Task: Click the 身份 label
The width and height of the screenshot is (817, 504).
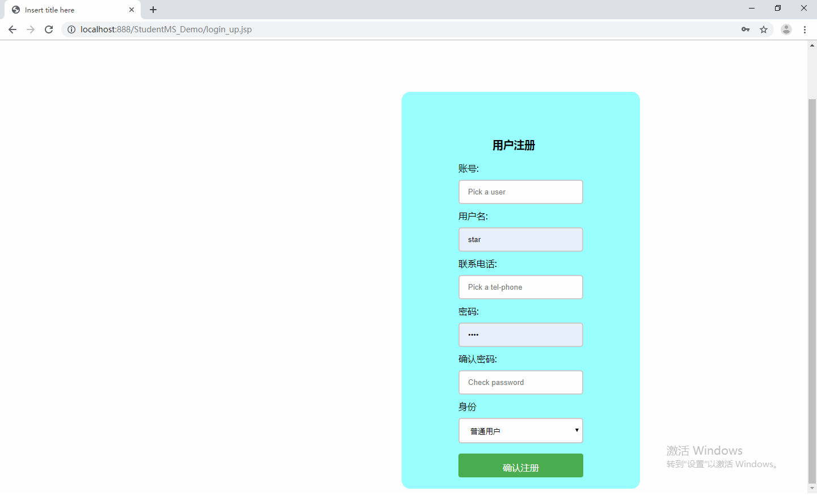Action: (x=468, y=407)
